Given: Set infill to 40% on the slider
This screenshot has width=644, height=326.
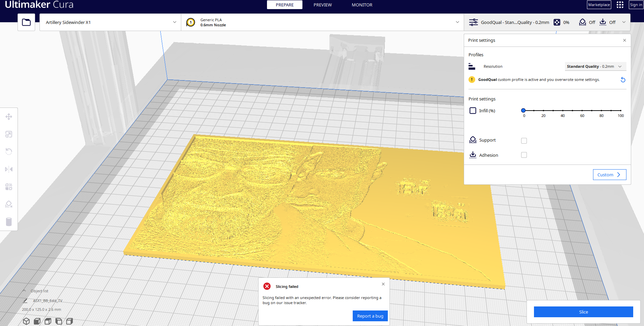Looking at the screenshot, I should point(562,110).
